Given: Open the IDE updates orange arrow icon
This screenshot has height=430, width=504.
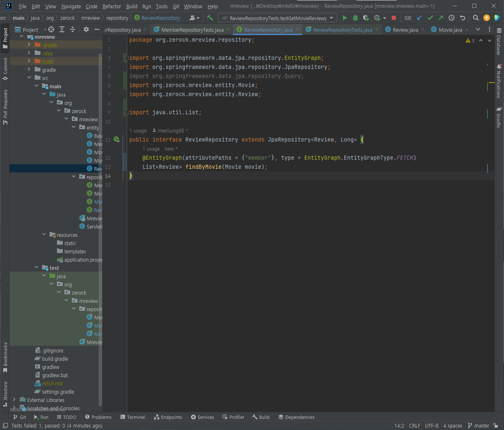Looking at the screenshot, I should point(487,18).
